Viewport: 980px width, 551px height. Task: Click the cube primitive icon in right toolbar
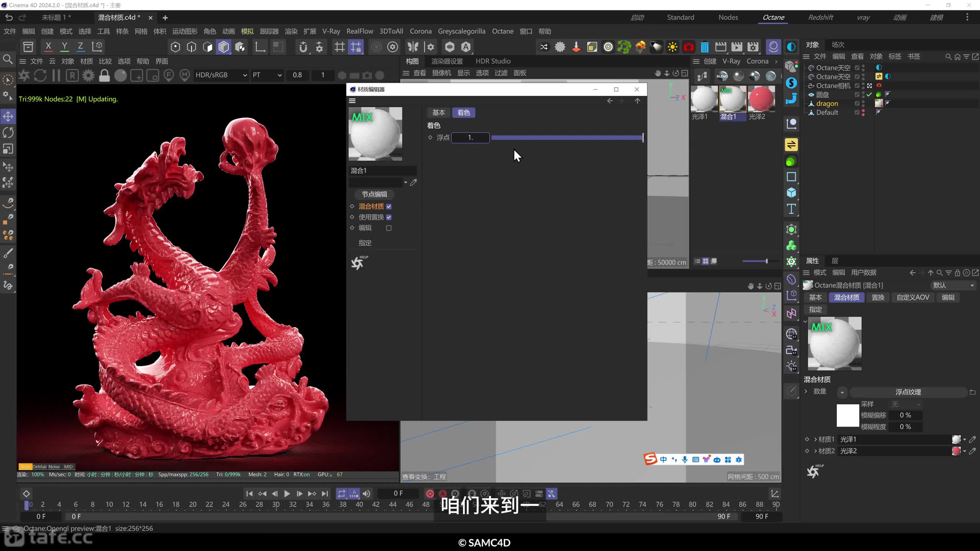(791, 193)
